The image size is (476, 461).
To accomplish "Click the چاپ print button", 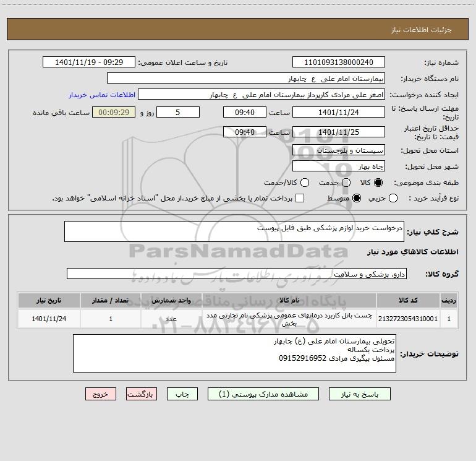I will 182,394.
